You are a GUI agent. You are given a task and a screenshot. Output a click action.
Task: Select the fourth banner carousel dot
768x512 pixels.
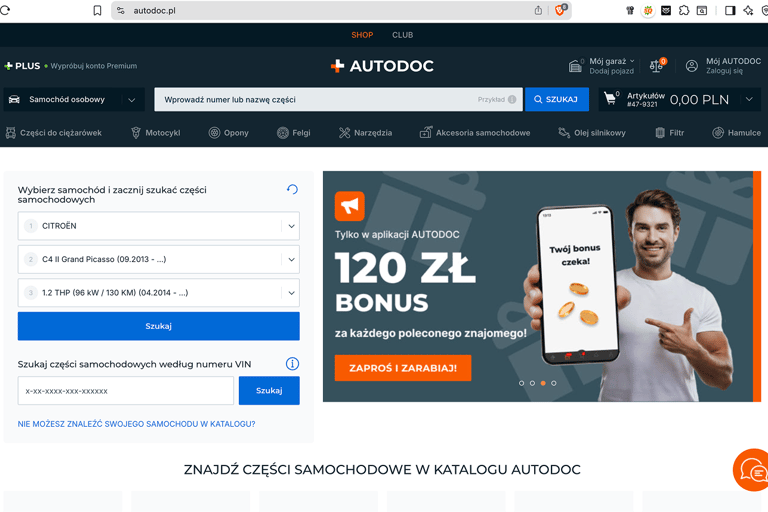553,383
